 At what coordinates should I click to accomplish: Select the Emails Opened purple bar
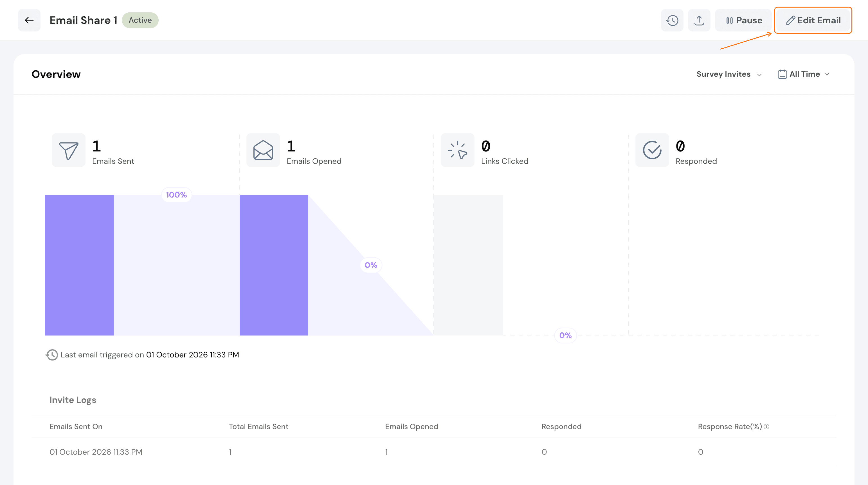click(274, 265)
